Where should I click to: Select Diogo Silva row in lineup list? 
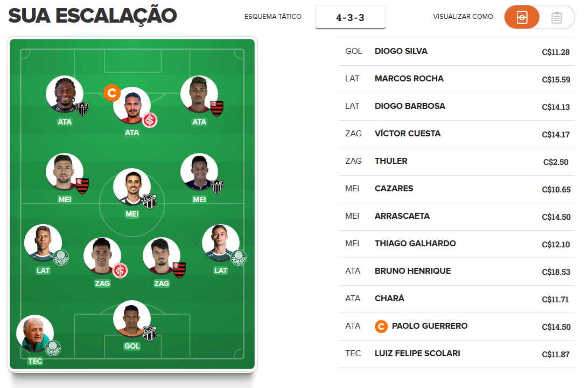click(x=457, y=51)
